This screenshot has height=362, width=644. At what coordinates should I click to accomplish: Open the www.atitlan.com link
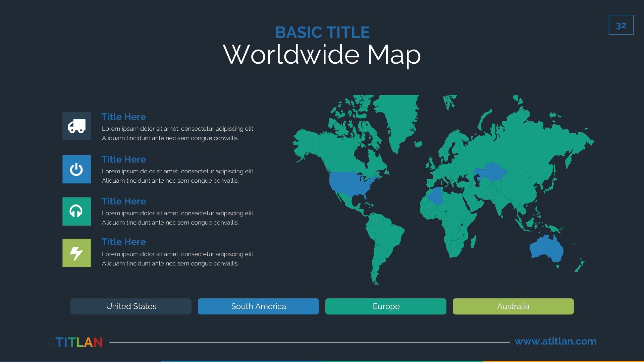[x=555, y=341]
